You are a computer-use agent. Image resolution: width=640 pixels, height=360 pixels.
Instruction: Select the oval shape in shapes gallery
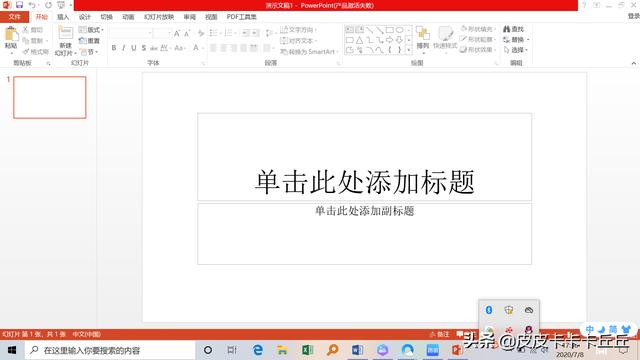point(400,30)
